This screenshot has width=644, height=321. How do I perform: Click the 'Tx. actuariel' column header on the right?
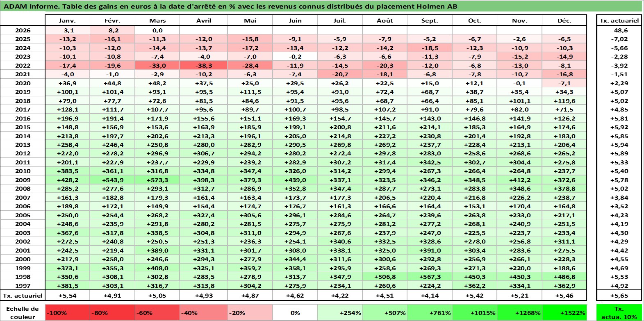[x=619, y=20]
